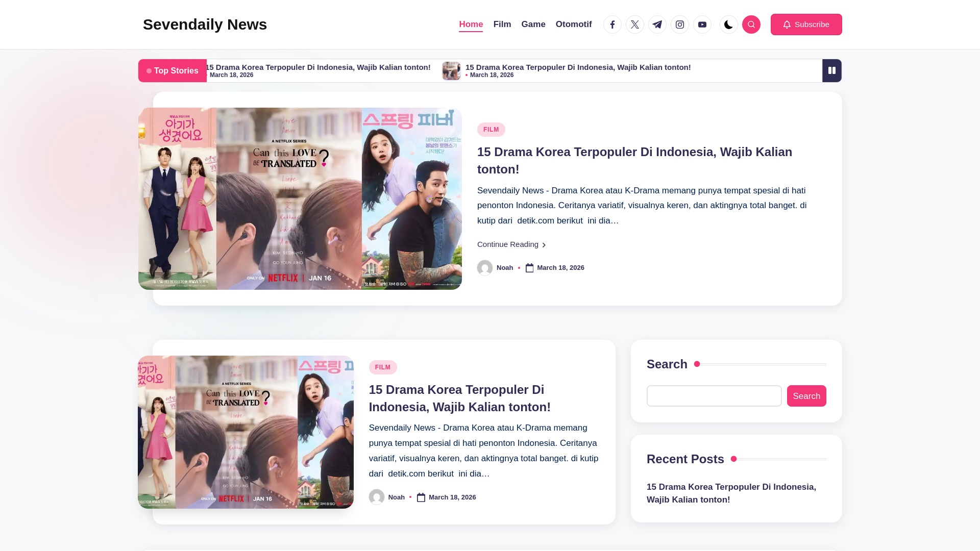This screenshot has height=551, width=980.
Task: Click the chevron next to Continue Reading
Action: [x=544, y=245]
